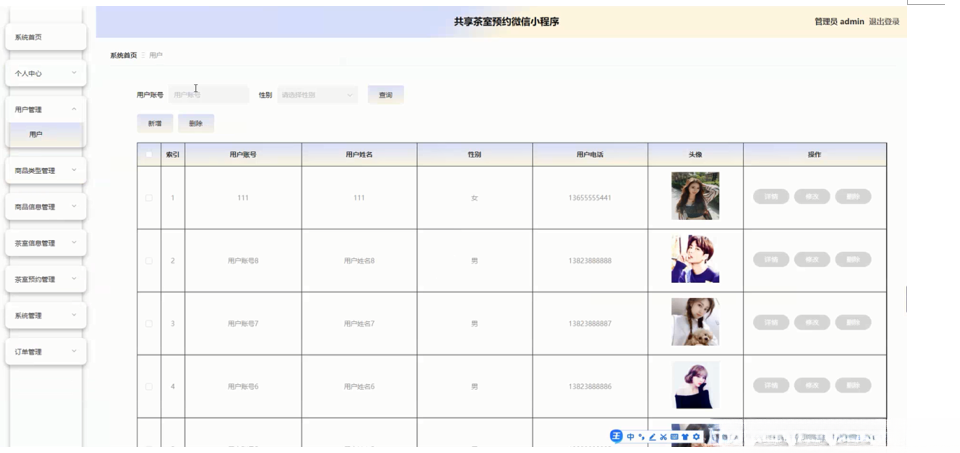Click 修改 for user 111
This screenshot has height=453, width=960.
pos(812,197)
